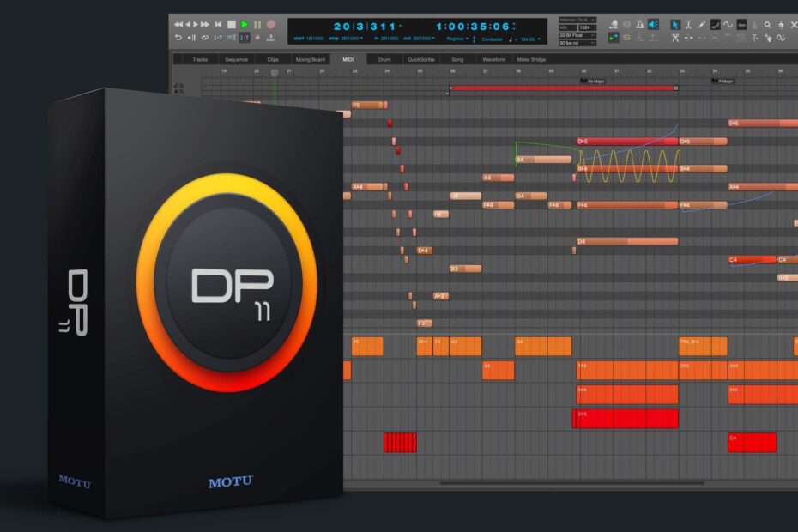Pause playback with the pause button
Viewport: 798px width, 532px height.
(x=257, y=24)
